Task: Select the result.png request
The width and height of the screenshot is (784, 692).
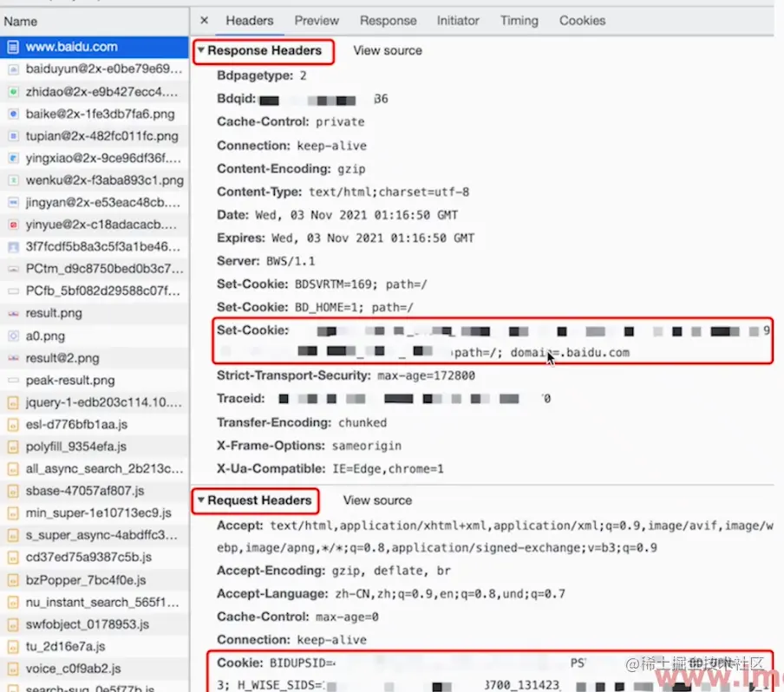Action: [x=95, y=314]
